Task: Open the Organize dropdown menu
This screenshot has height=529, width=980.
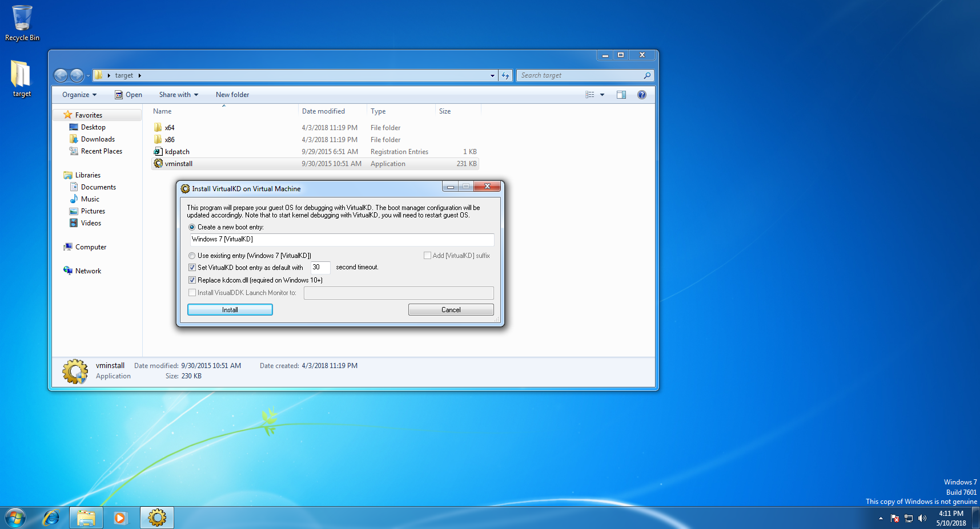Action: [x=79, y=95]
